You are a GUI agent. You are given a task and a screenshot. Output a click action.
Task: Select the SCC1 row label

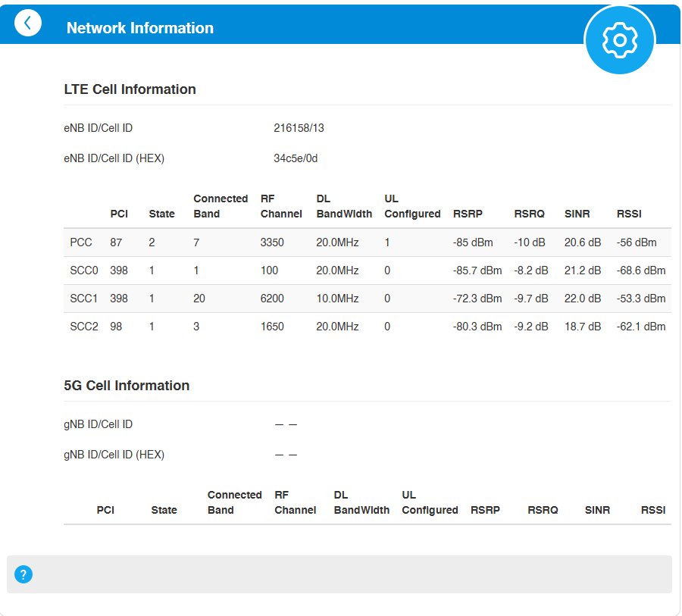pos(84,299)
